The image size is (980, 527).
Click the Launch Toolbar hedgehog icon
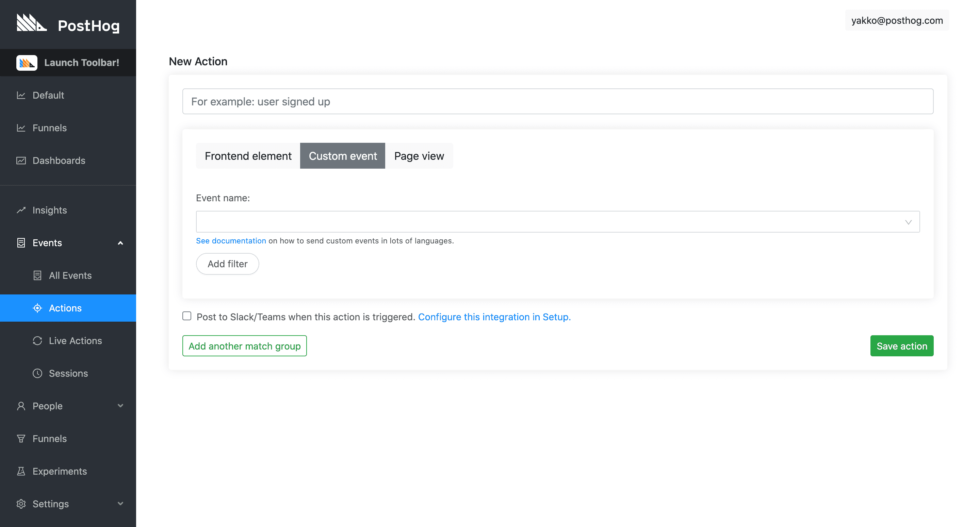click(27, 63)
